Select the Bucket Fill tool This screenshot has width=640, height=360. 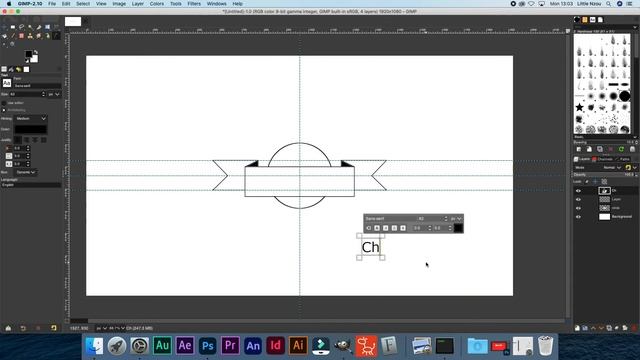click(x=4, y=36)
